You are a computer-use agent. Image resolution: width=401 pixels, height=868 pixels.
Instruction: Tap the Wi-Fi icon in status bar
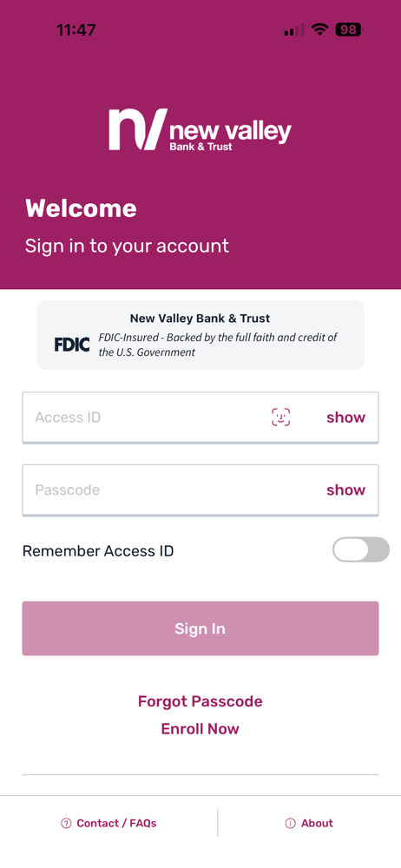point(319,30)
